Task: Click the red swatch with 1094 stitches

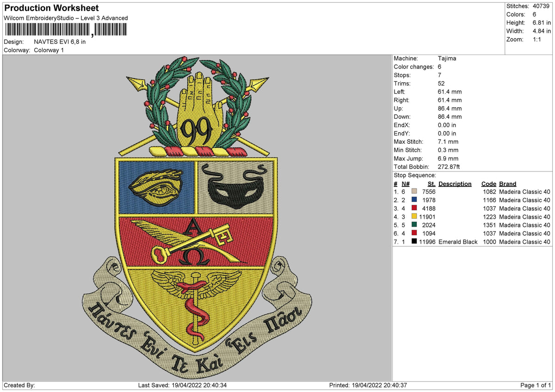Action: pos(414,233)
